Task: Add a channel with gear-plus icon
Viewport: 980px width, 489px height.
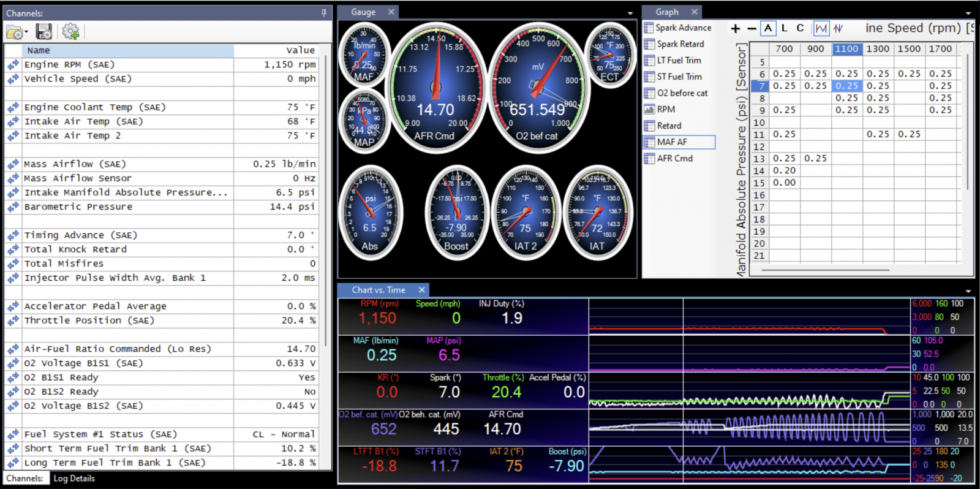Action: pos(70,32)
